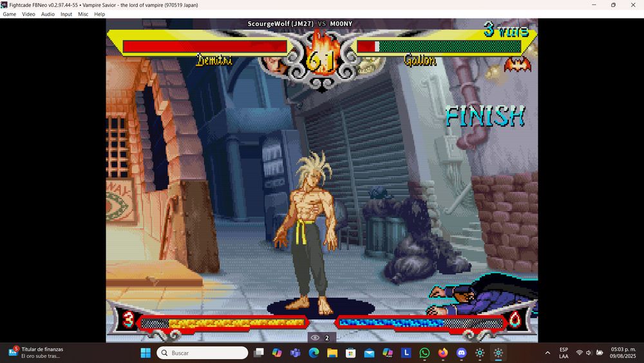Open Microsoft Edge browser
This screenshot has height=363, width=644.
coord(314,353)
